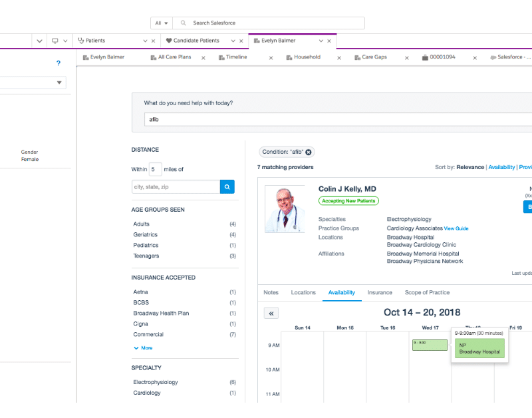Select the Wednesday 9–9:30 appointment slot
This screenshot has height=418, width=532.
(x=430, y=345)
